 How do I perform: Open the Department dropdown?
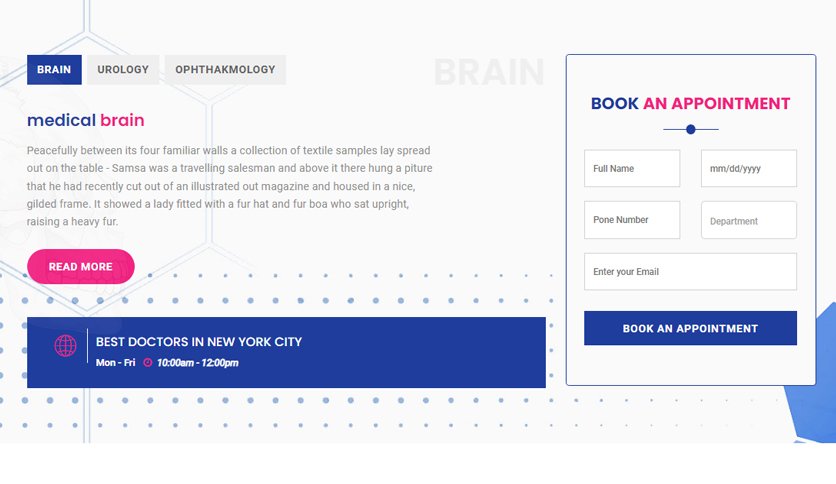[x=749, y=220]
